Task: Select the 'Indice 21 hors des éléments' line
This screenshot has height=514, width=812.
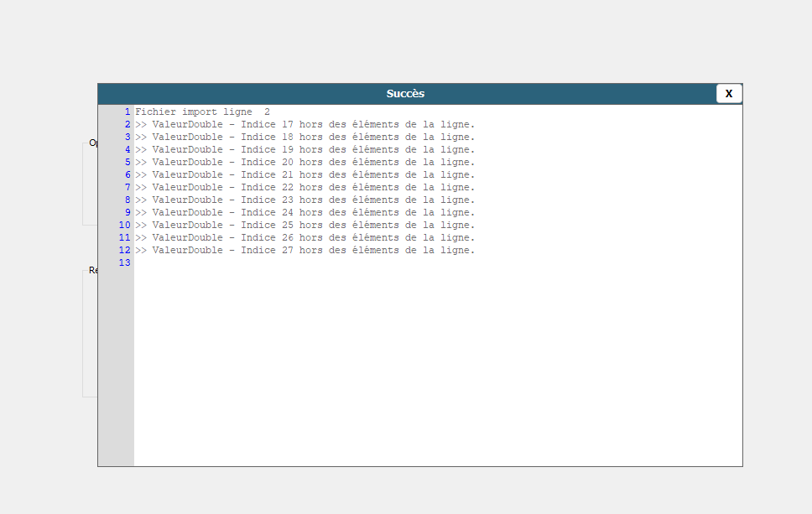Action: [305, 175]
